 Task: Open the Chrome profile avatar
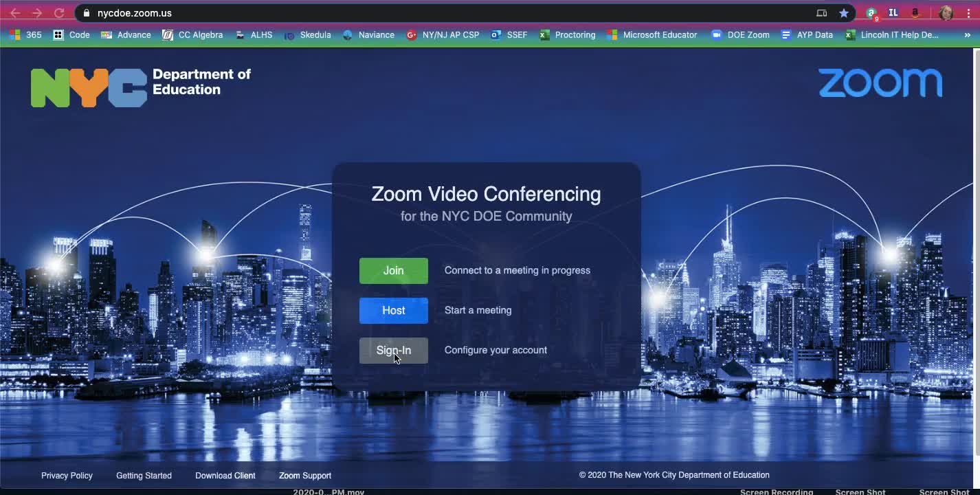pos(946,13)
